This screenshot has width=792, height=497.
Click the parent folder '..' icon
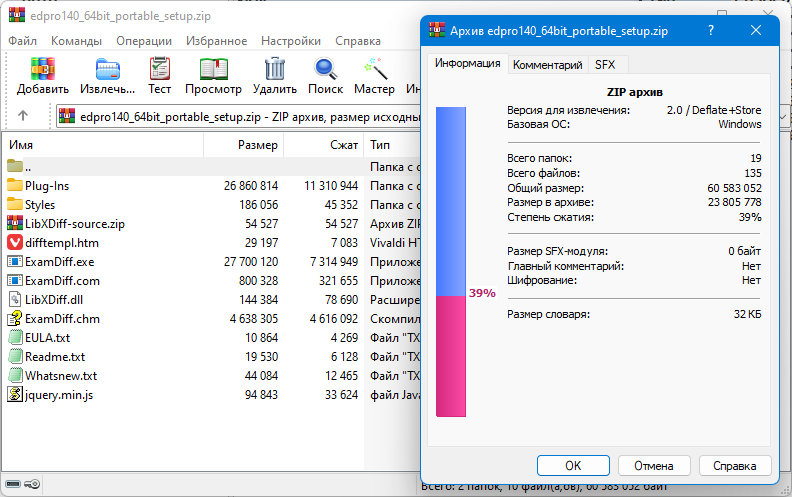click(15, 166)
